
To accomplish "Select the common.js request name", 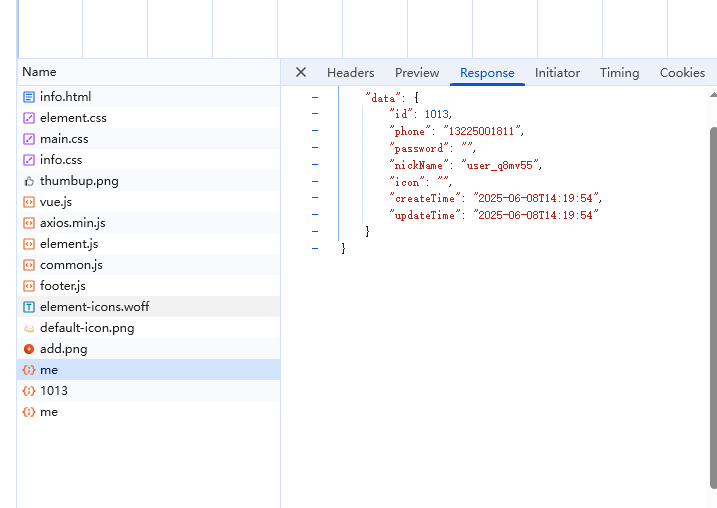I will click(x=71, y=265).
